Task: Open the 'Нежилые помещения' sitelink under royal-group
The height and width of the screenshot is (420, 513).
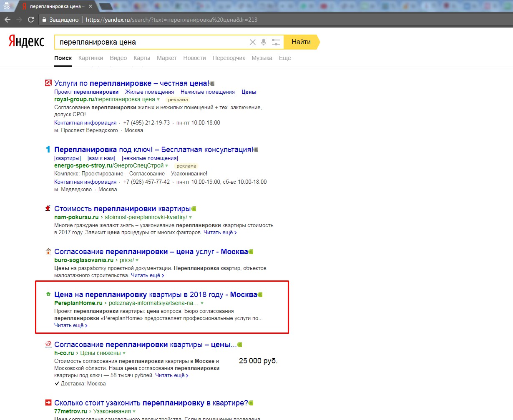Action: coord(208,92)
